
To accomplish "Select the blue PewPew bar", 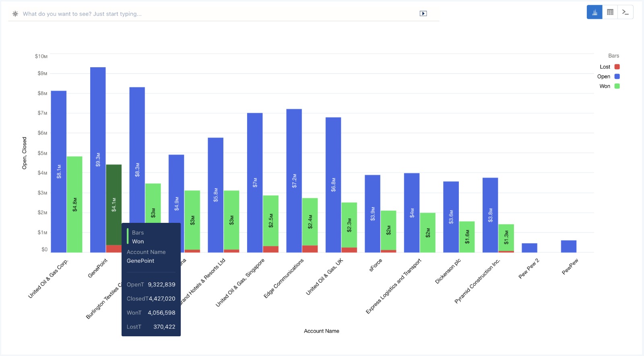I will tap(568, 246).
